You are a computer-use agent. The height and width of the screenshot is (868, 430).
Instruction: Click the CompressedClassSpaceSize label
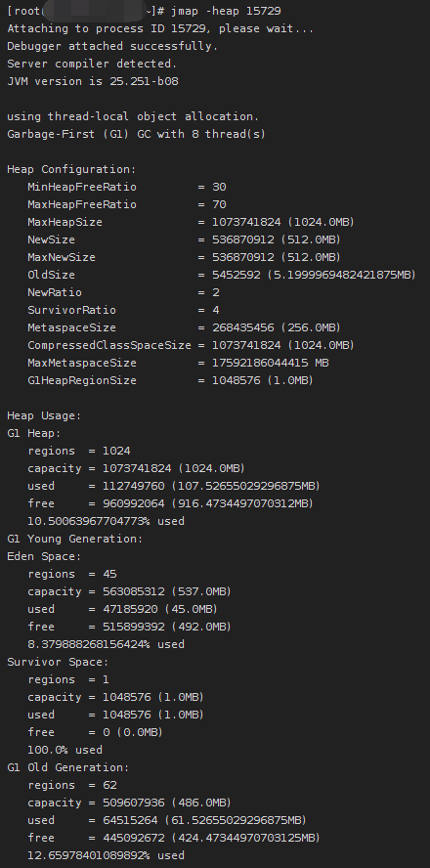pyautogui.click(x=109, y=345)
